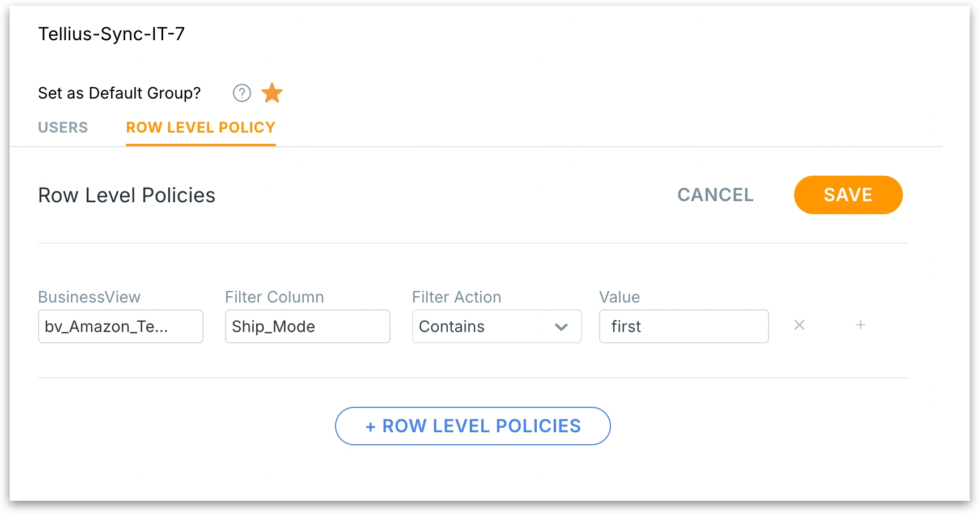Click the BusinessView column label
This screenshot has width=980, height=515.
tap(90, 297)
